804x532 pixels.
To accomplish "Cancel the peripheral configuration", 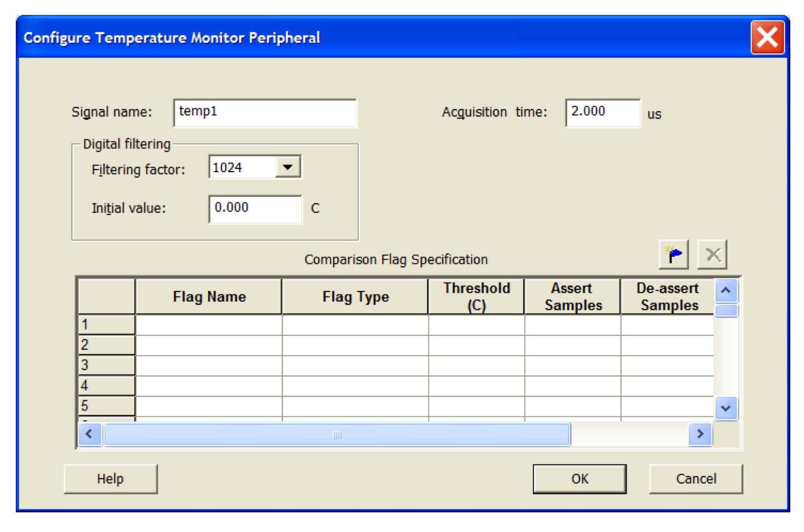I will (696, 479).
